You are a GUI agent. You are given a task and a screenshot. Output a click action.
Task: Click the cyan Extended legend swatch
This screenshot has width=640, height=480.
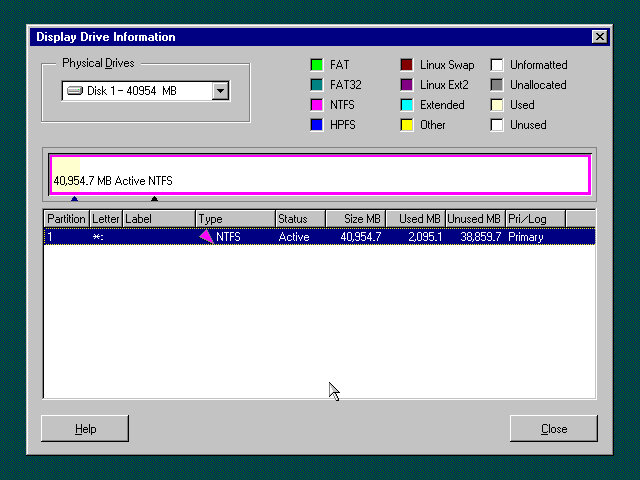pos(407,105)
